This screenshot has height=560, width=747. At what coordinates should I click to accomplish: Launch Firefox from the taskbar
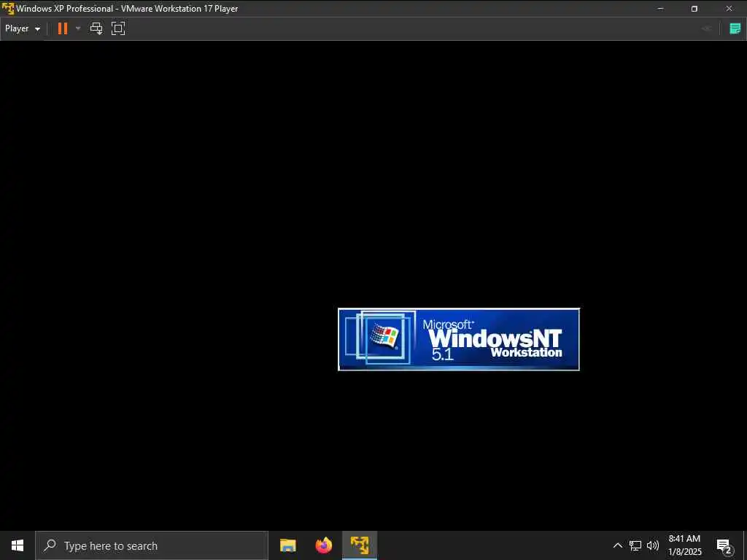(324, 545)
